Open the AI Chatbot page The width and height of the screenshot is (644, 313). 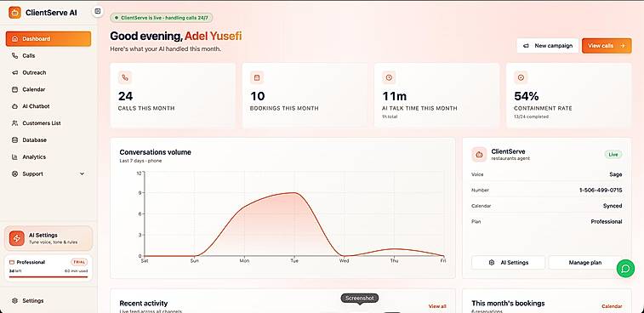pos(48,106)
